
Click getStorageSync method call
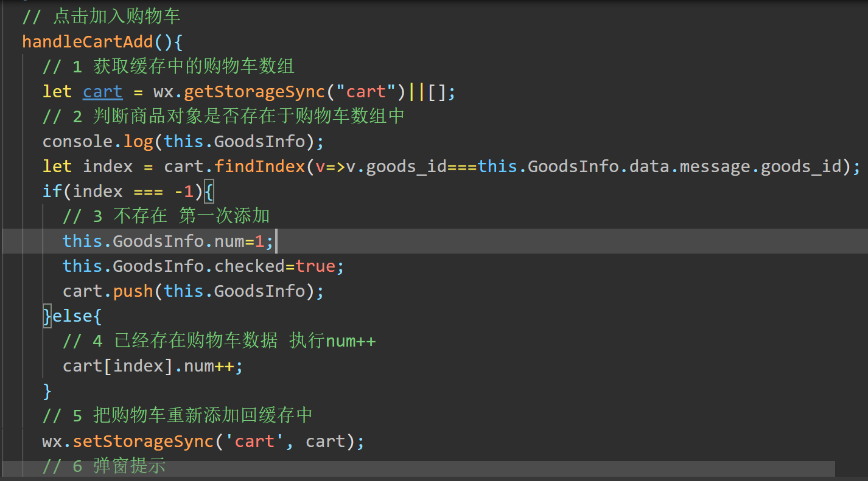coord(254,92)
